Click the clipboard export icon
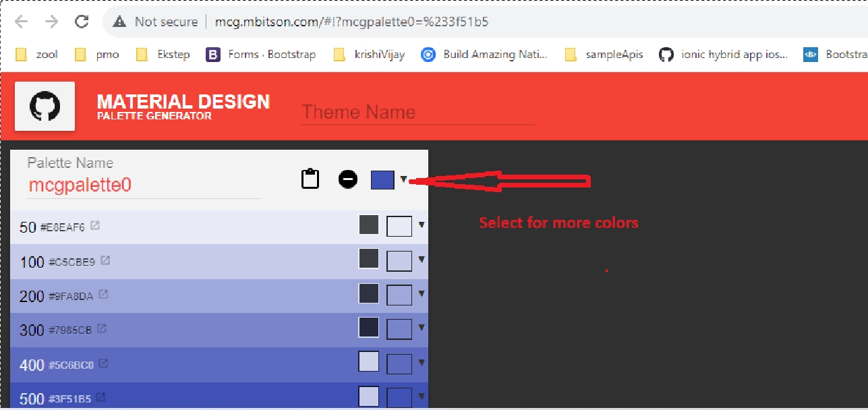This screenshot has height=410, width=868. 310,179
